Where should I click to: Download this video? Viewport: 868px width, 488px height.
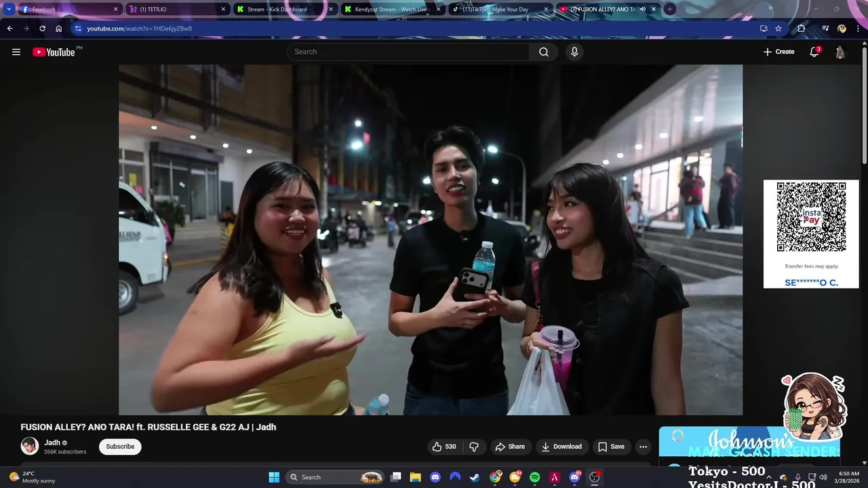(562, 447)
